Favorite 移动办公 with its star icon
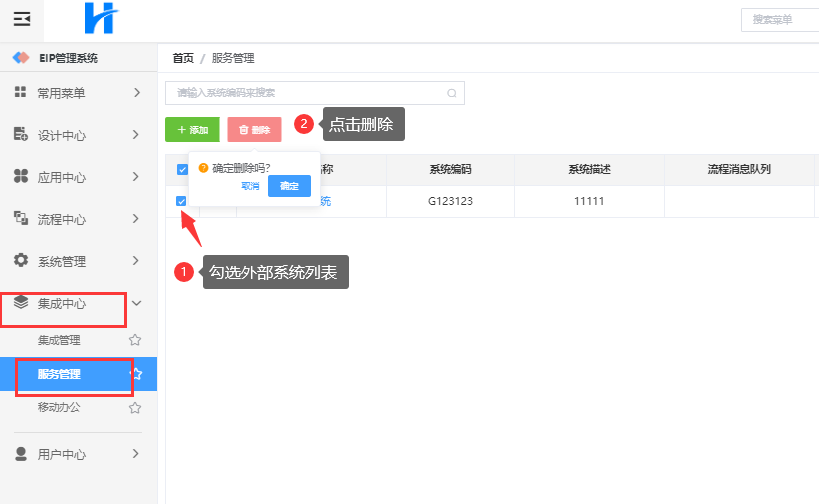Screen dimensions: 819x504 click(x=135, y=408)
